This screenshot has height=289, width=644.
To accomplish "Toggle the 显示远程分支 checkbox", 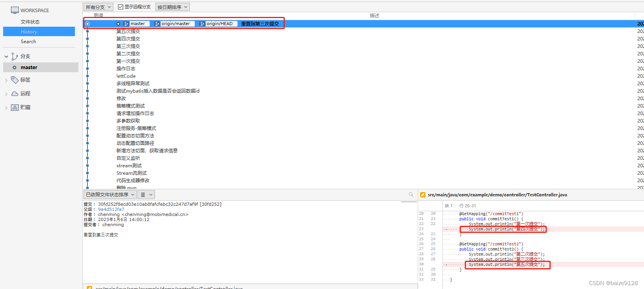I will (121, 7).
